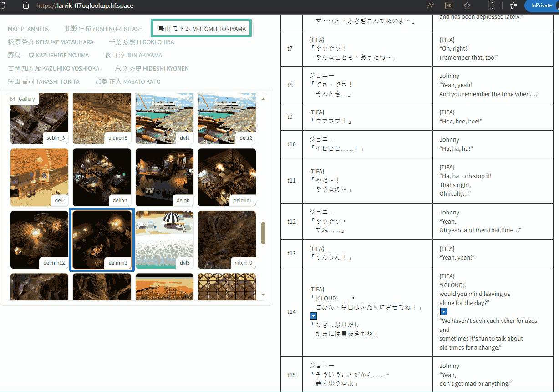Select the Hiroki Chiba planner
This screenshot has width=559, height=392.
point(141,42)
